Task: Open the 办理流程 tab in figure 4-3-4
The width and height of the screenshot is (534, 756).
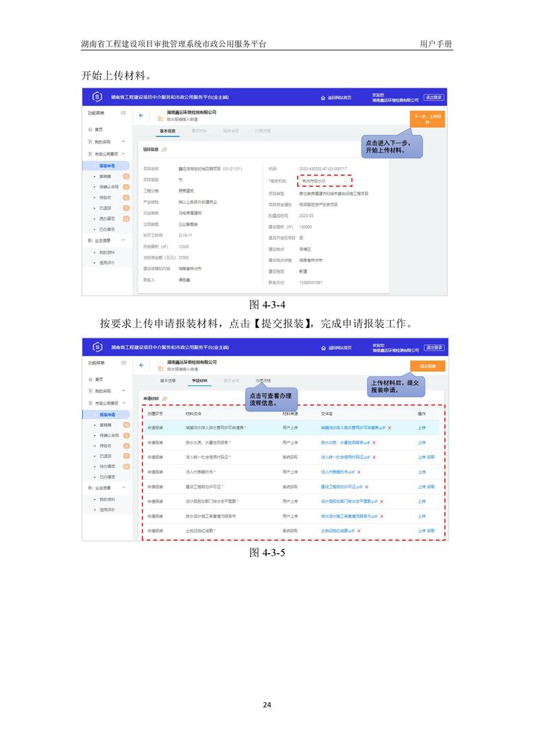Action: [x=263, y=131]
